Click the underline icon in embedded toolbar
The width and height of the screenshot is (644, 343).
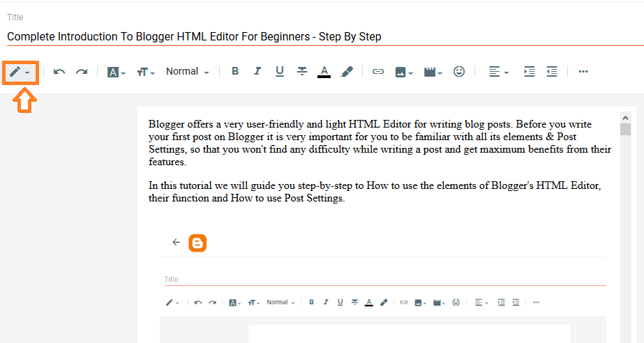(340, 303)
